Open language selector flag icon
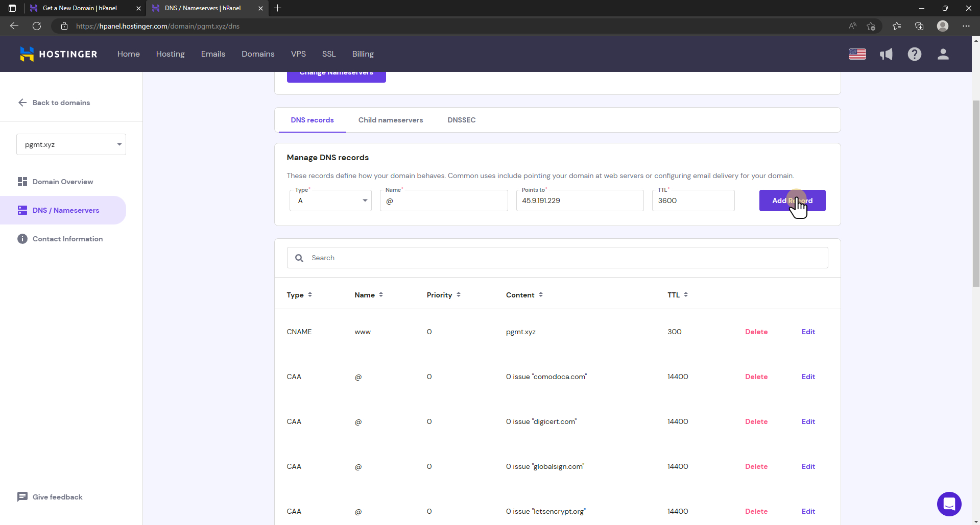Screen dimensions: 980x525 click(857, 54)
